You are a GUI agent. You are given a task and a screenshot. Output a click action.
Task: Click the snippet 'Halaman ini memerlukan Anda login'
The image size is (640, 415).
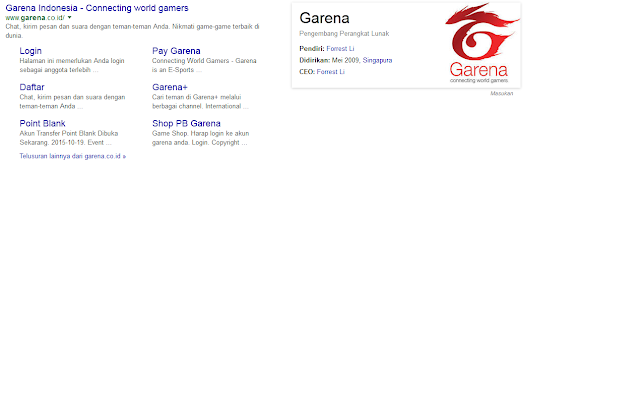pos(72,60)
